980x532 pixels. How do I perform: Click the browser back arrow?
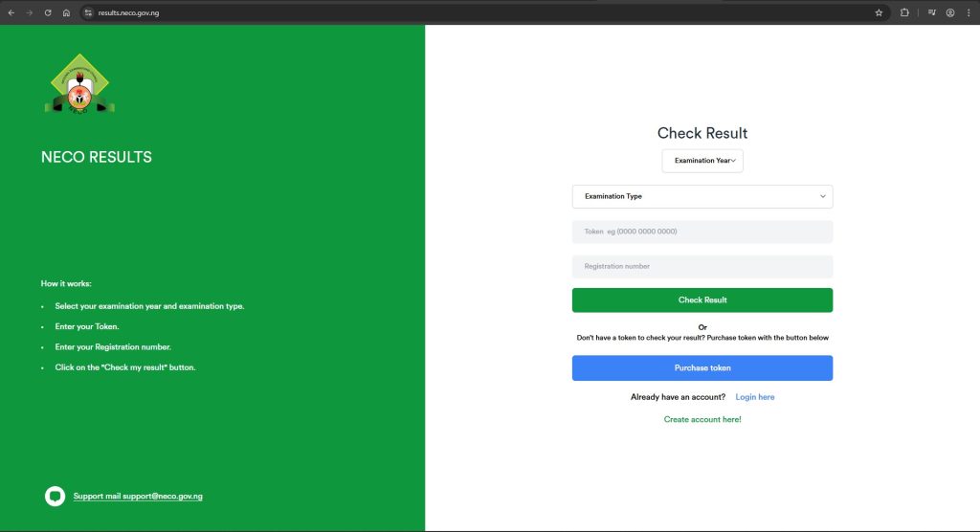(11, 12)
